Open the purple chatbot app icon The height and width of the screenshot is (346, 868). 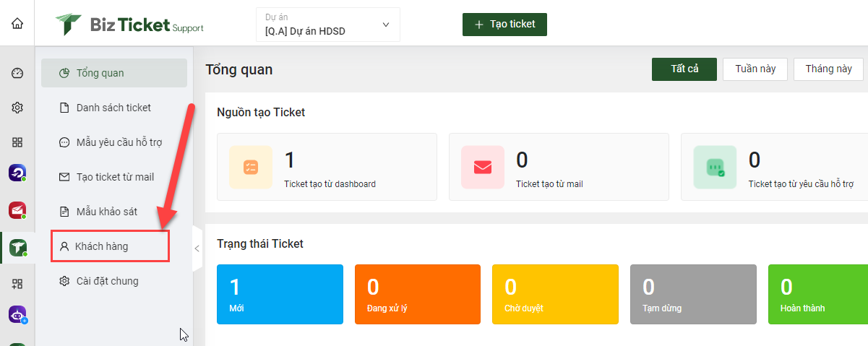click(17, 315)
